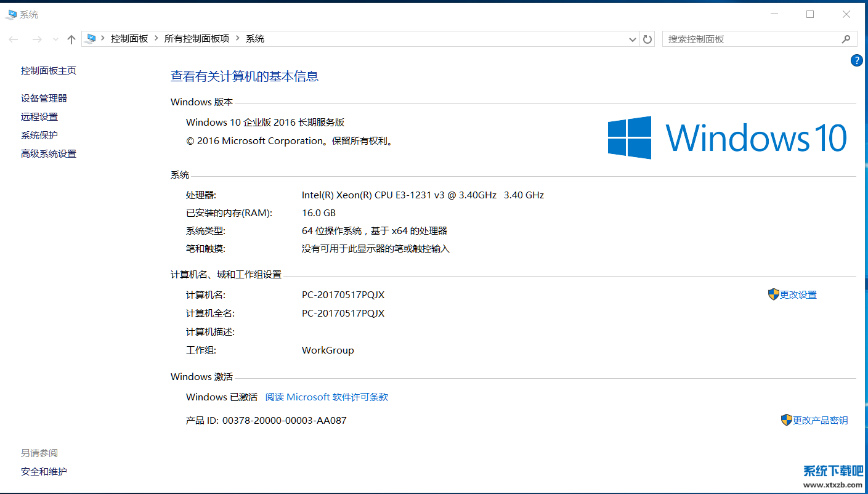
Task: Go to 所有控制面板项 in the breadcrumb
Action: [x=197, y=39]
